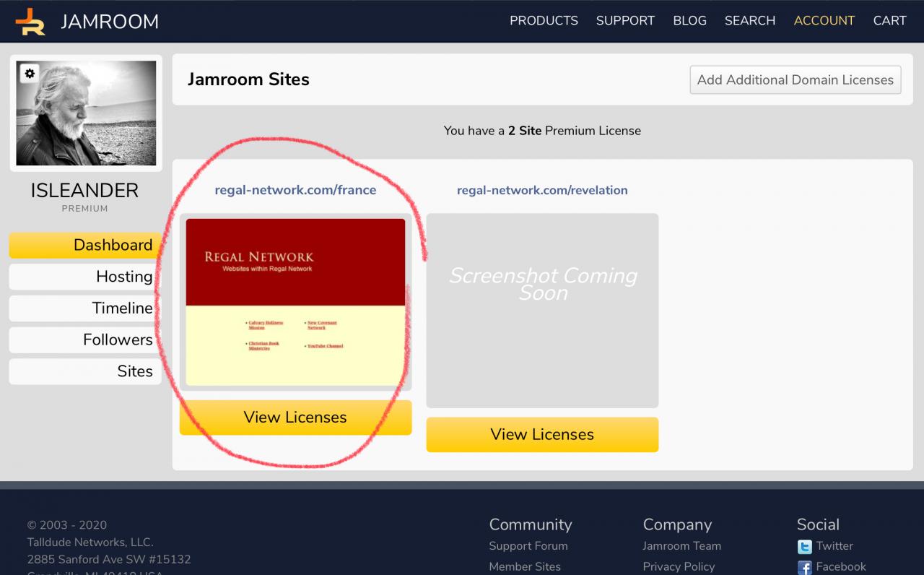This screenshot has width=924, height=575.
Task: Select the Timeline sidebar tab
Action: click(x=85, y=308)
